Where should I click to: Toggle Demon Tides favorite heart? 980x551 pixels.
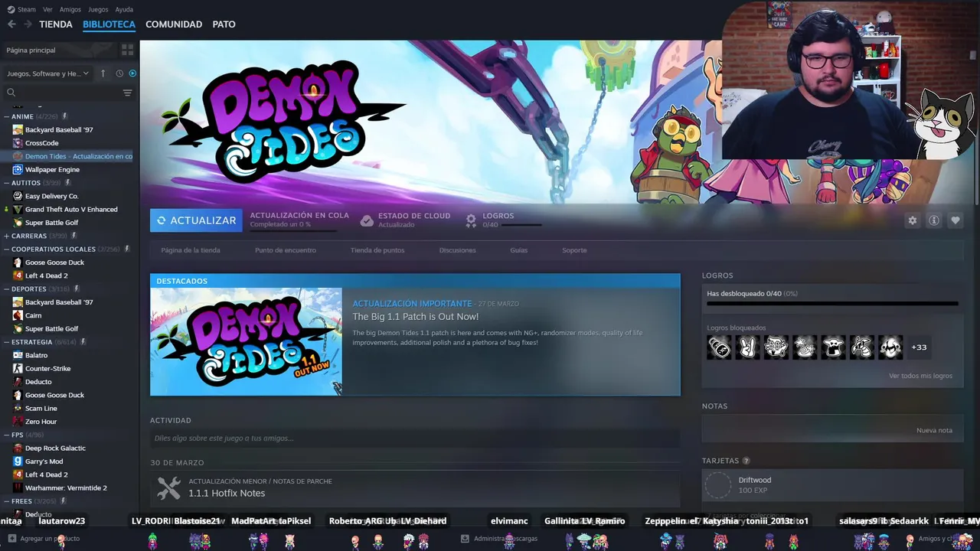pyautogui.click(x=955, y=220)
